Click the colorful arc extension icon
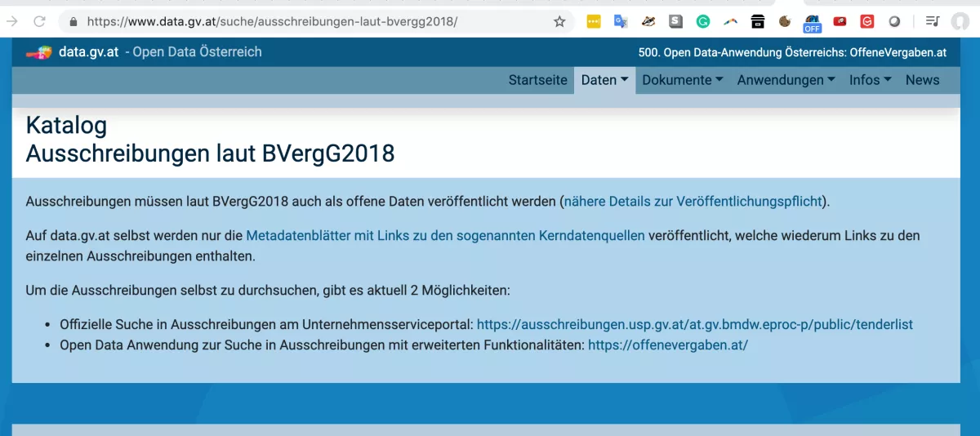This screenshot has height=436, width=980. point(730,22)
